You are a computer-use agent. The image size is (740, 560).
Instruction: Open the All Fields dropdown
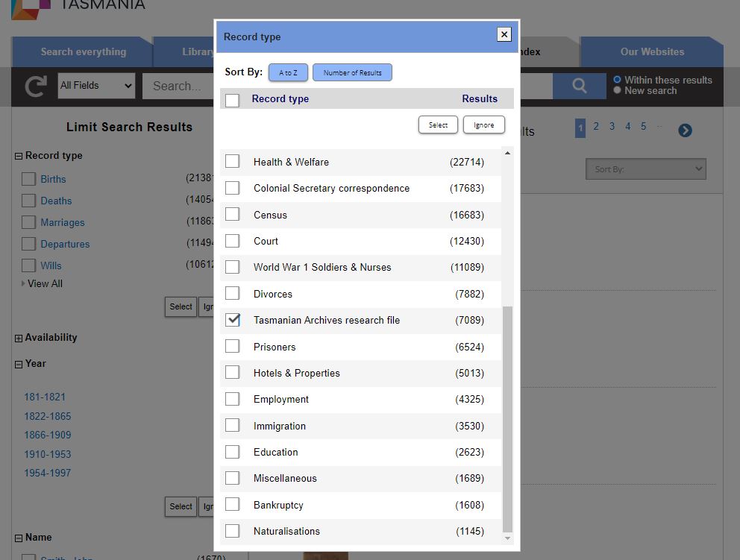[x=96, y=86]
